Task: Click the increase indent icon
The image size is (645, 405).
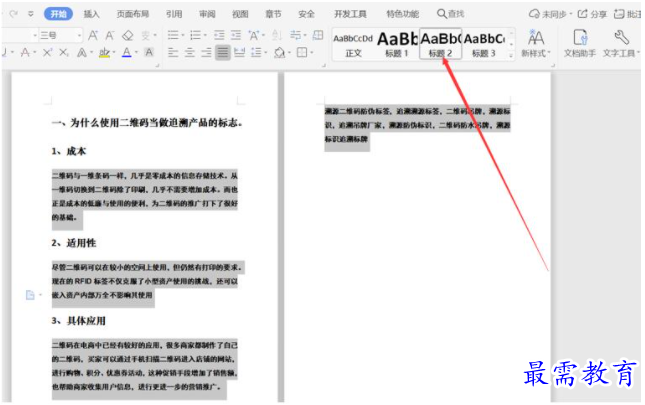Action: (x=236, y=35)
